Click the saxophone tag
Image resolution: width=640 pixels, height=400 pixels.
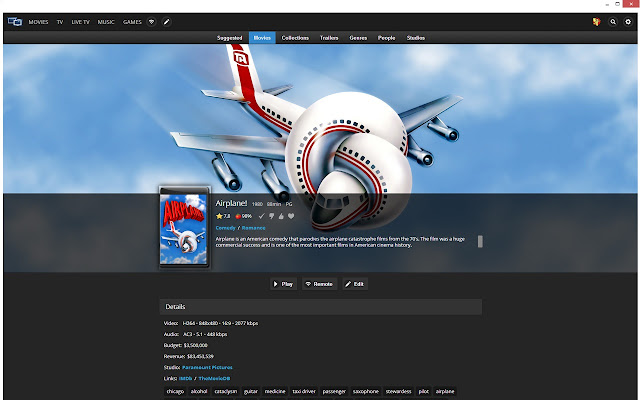[x=366, y=391]
